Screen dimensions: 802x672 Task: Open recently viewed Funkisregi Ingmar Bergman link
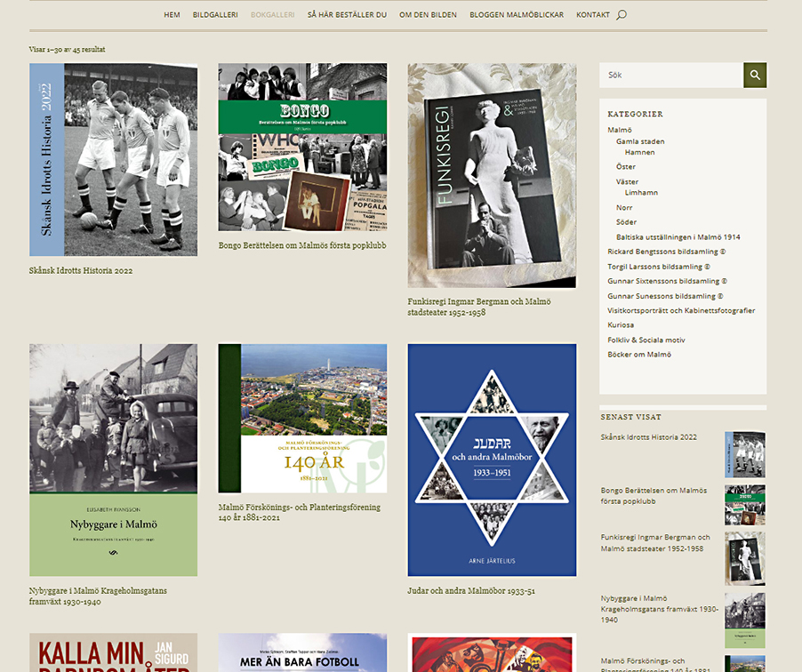tap(655, 542)
